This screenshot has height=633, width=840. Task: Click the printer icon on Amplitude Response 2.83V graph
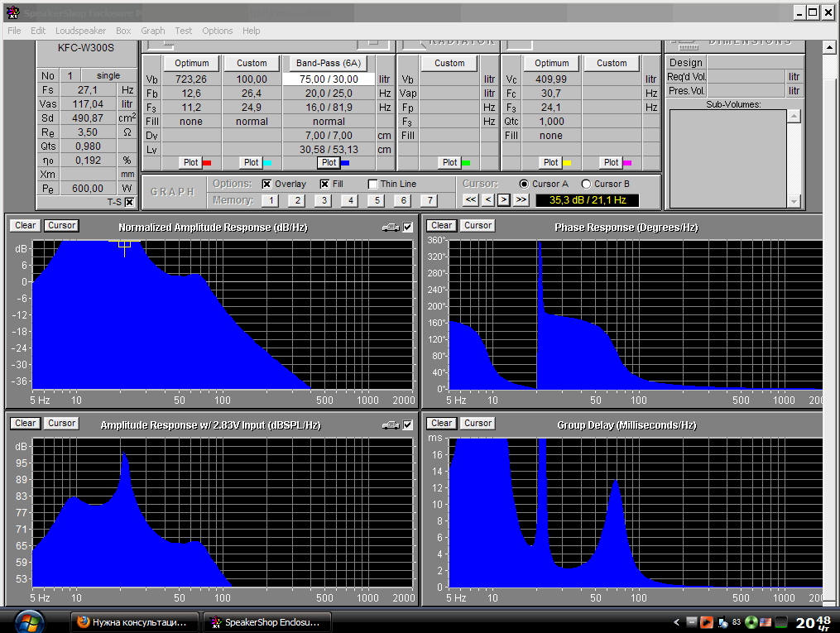pos(390,425)
